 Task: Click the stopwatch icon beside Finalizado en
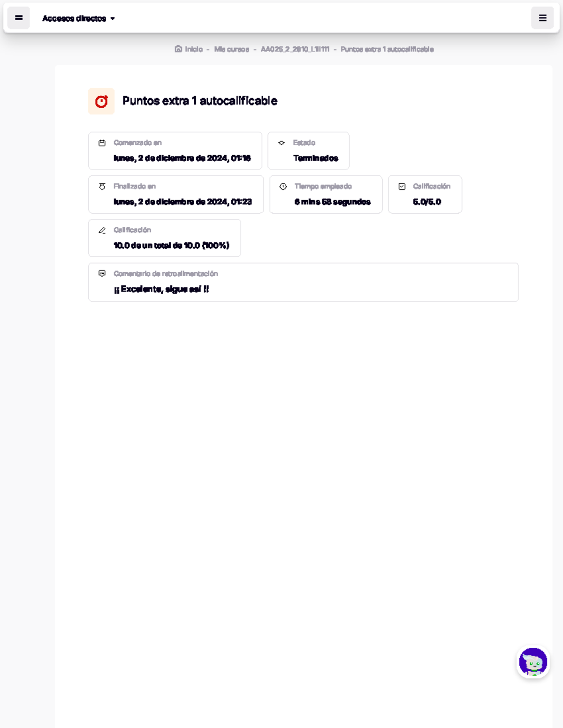[x=102, y=187]
